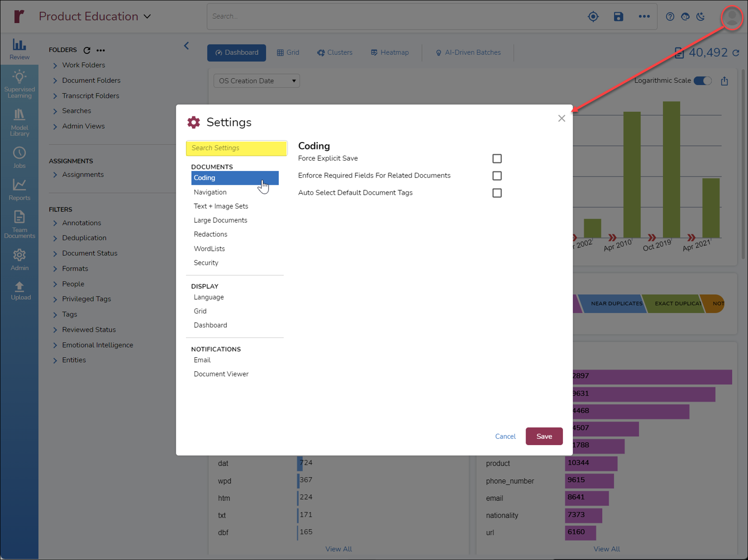Open the OS Creation Date dropdown

pyautogui.click(x=257, y=81)
